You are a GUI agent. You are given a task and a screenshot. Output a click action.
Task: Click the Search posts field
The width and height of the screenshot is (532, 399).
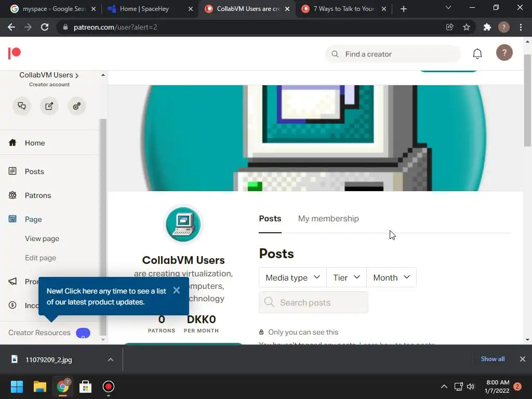point(313,302)
